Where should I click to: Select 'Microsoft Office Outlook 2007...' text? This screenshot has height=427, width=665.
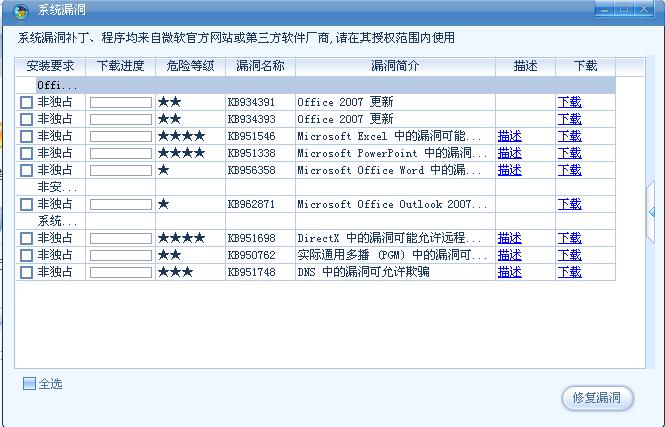(392, 204)
